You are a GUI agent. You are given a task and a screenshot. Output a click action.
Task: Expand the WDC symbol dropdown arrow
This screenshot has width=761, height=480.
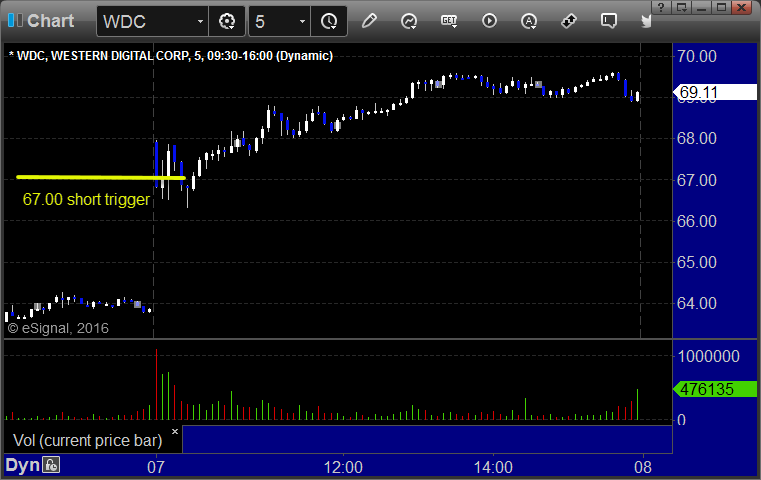(x=200, y=21)
